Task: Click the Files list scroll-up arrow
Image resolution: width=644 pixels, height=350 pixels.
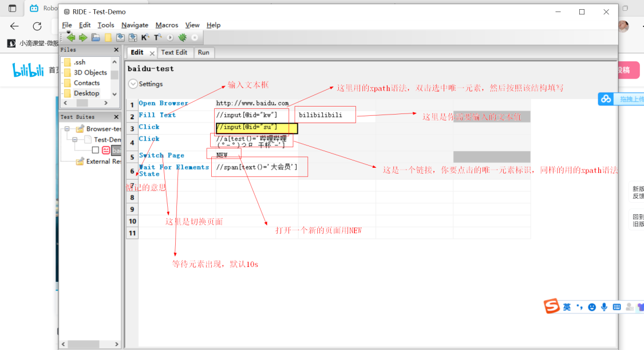Action: coord(114,62)
